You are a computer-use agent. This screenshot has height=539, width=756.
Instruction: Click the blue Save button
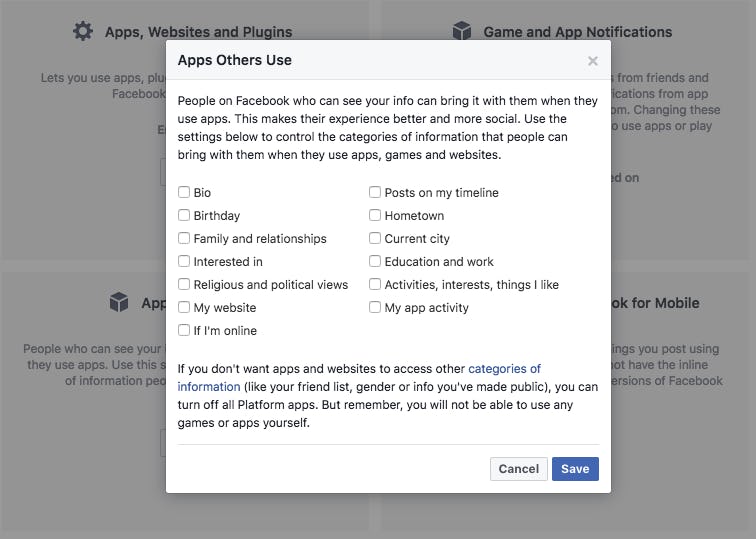pos(575,469)
